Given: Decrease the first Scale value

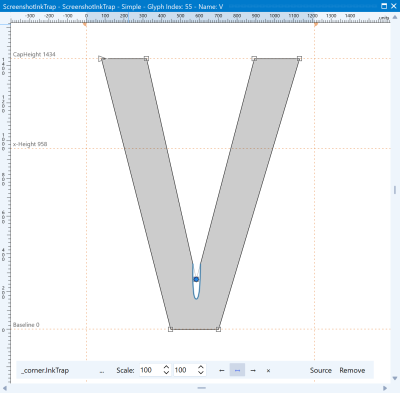Looking at the screenshot, I should (x=166, y=373).
